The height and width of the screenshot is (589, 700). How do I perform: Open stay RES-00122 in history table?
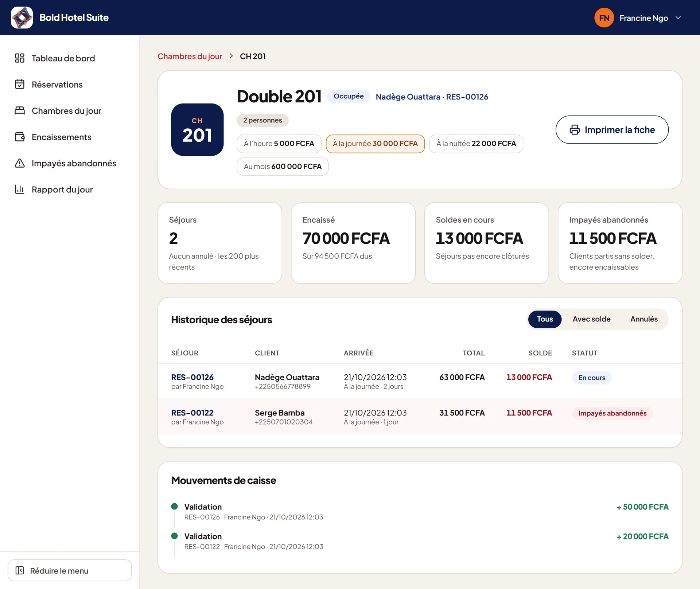point(192,413)
